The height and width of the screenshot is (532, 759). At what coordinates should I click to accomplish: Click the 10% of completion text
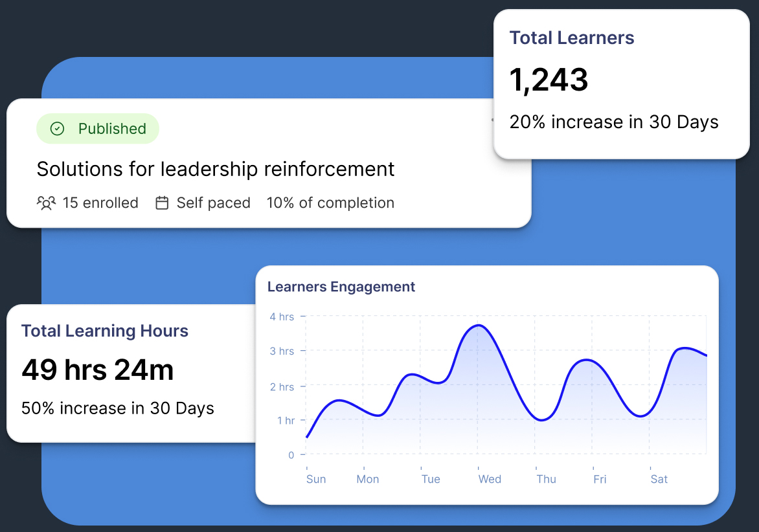click(x=330, y=203)
